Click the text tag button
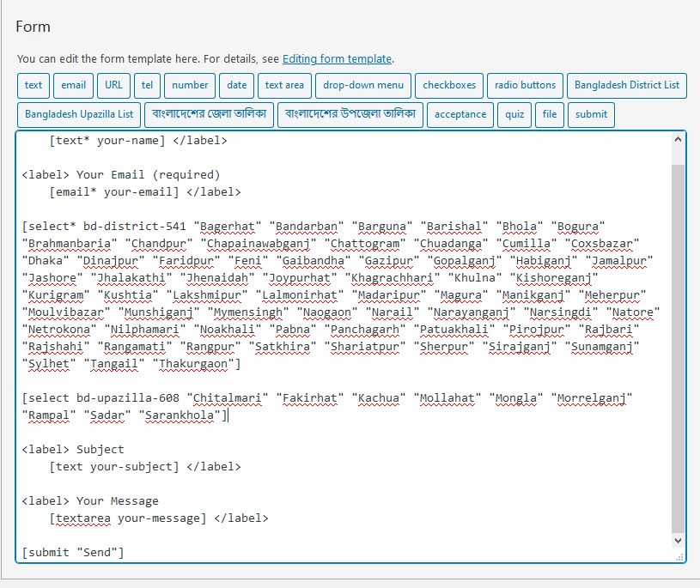The width and height of the screenshot is (700, 588). [33, 85]
